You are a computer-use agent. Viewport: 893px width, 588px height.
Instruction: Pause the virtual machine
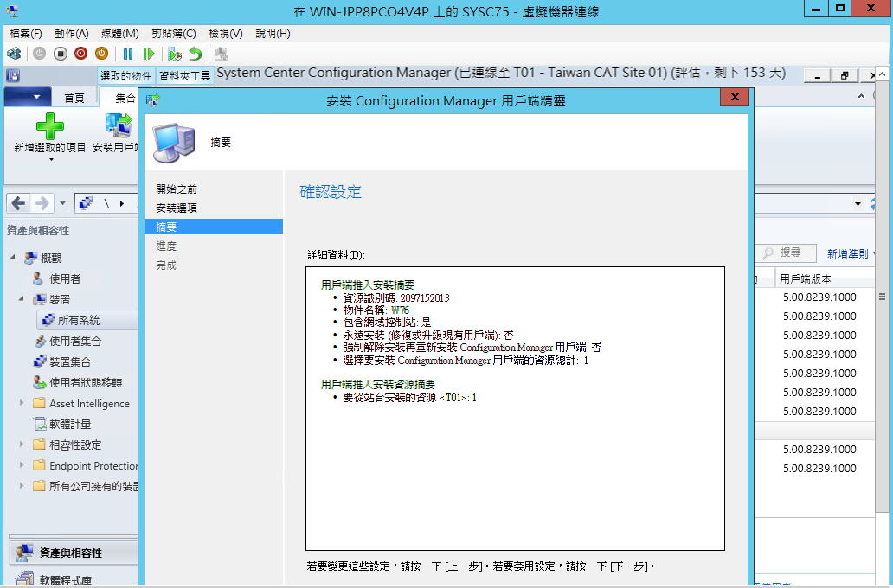(128, 54)
